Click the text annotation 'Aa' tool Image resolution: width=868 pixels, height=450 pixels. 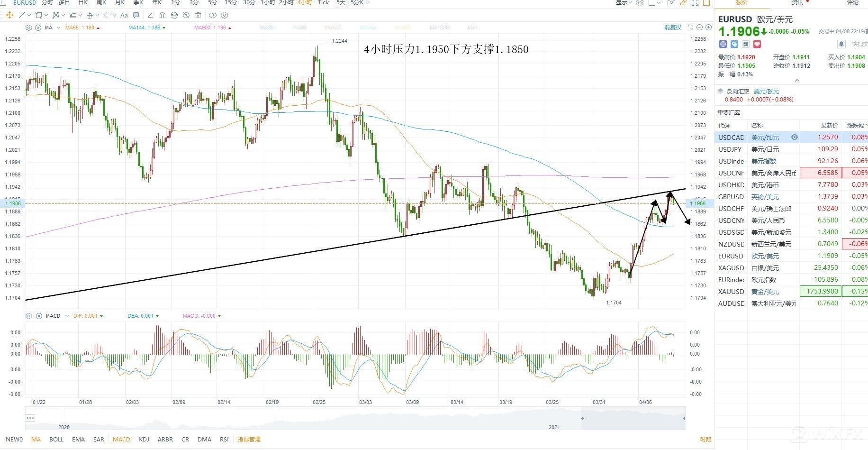[124, 15]
